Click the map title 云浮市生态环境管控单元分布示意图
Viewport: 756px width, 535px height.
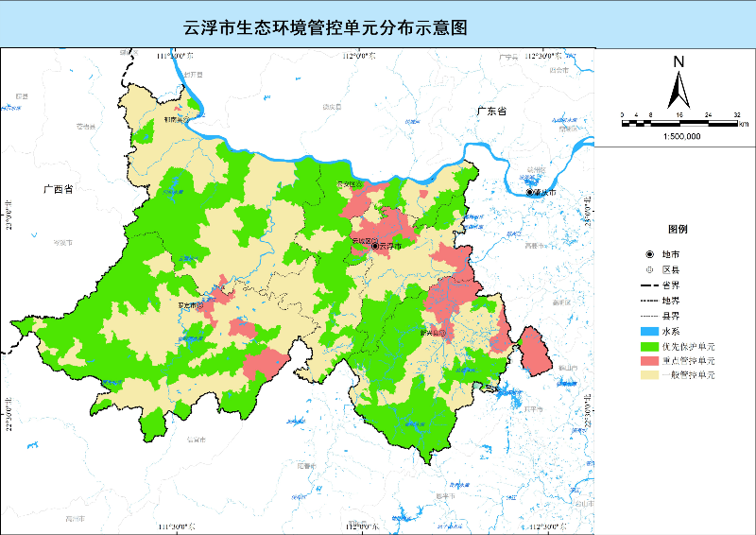coord(326,28)
